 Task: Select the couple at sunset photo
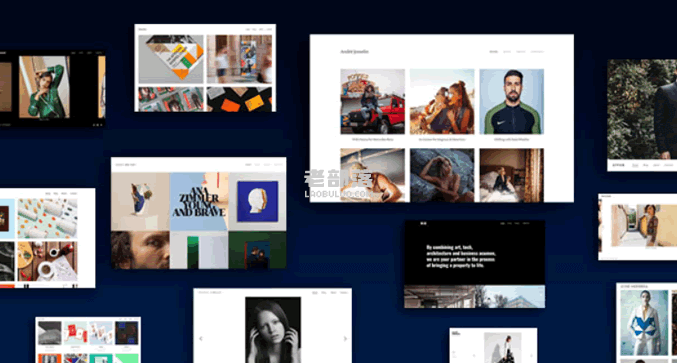pos(442,101)
